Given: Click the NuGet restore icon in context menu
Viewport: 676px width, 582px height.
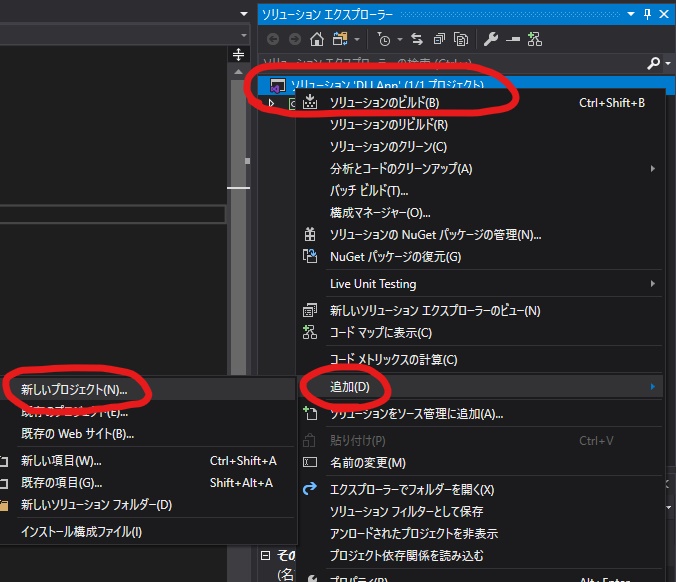Looking at the screenshot, I should coord(310,256).
